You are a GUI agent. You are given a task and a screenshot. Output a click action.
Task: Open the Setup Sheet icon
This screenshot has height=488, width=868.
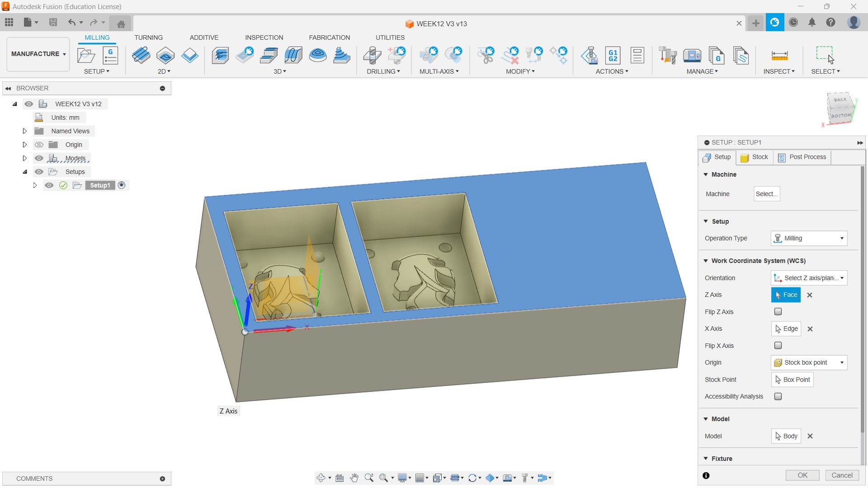coord(637,56)
